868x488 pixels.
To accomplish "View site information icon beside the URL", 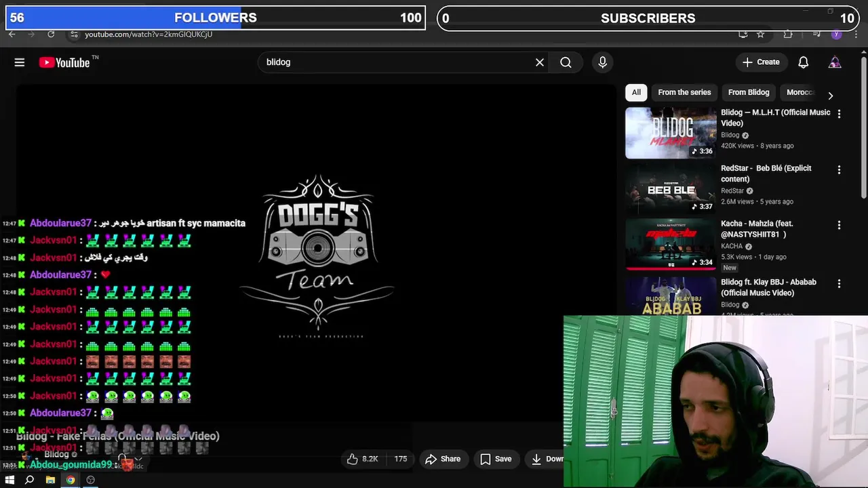I will click(74, 34).
